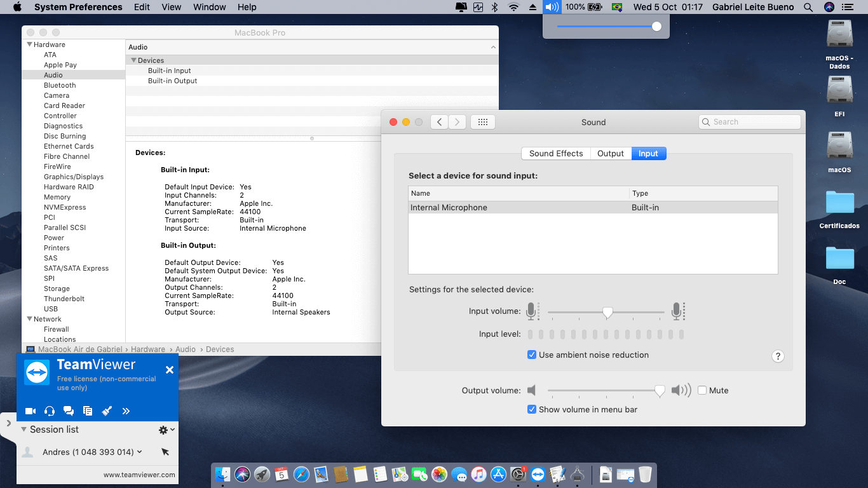This screenshot has height=488, width=868.
Task: Select Built-in Output device row
Action: (x=312, y=81)
